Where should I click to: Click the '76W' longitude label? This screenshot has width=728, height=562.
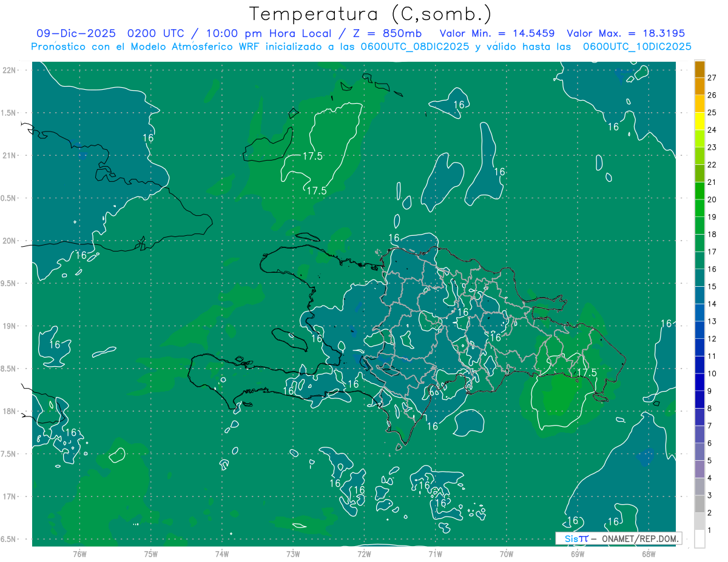coord(79,554)
